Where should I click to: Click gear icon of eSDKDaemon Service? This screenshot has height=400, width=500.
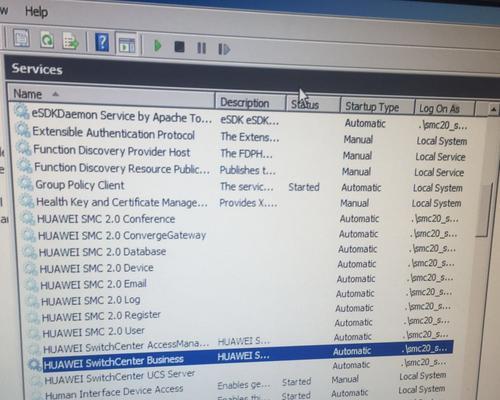pyautogui.click(x=22, y=112)
